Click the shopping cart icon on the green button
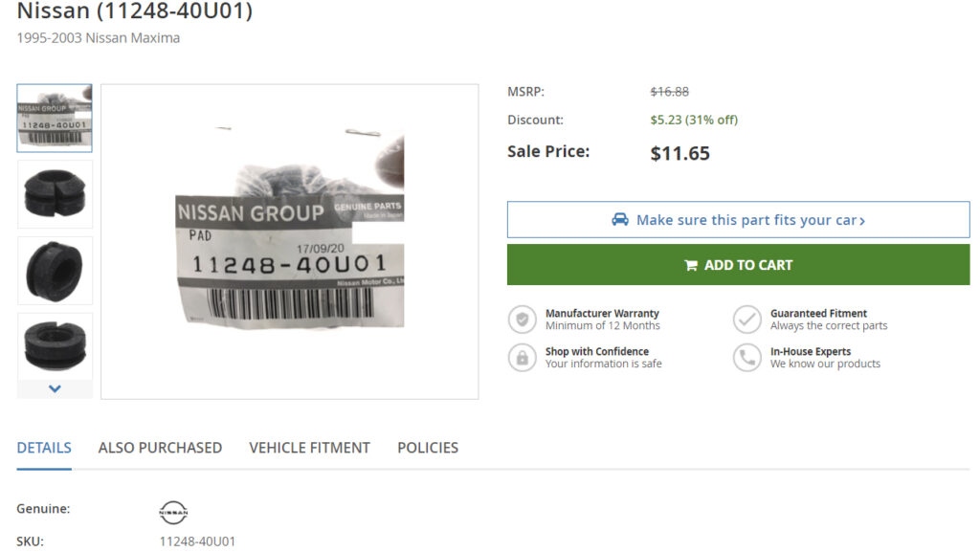The width and height of the screenshot is (980, 552). [691, 266]
